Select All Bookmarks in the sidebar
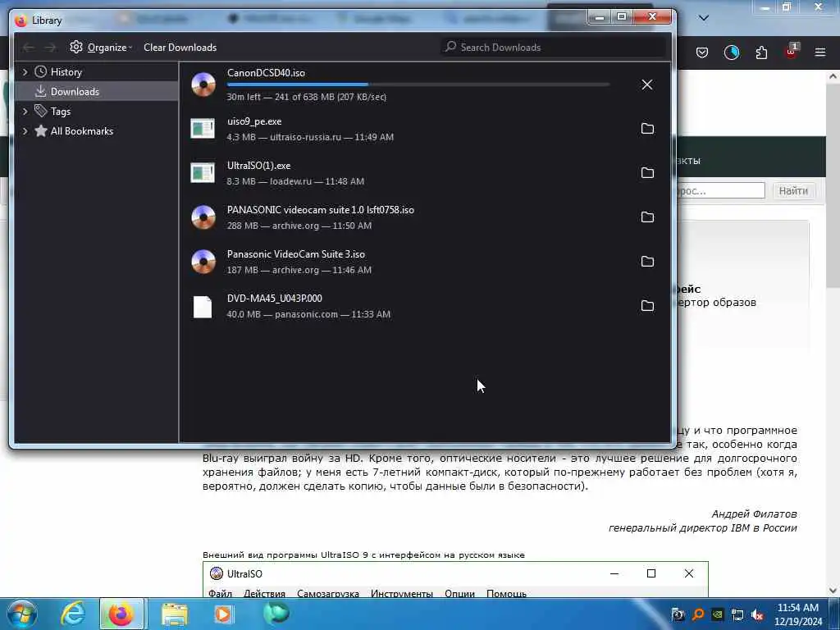 pyautogui.click(x=81, y=131)
